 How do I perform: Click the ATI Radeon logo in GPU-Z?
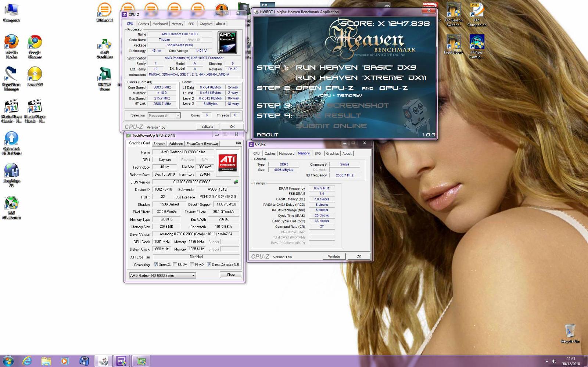coord(227,163)
